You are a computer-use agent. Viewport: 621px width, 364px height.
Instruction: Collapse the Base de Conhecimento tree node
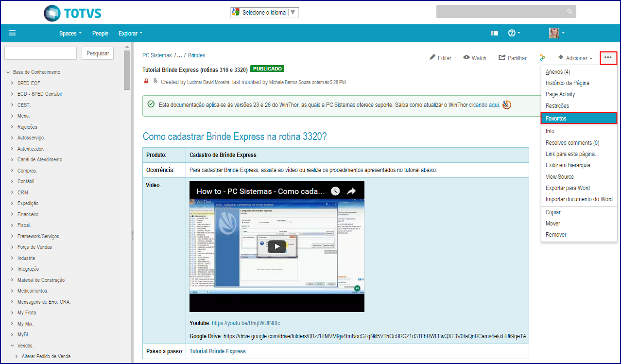8,72
